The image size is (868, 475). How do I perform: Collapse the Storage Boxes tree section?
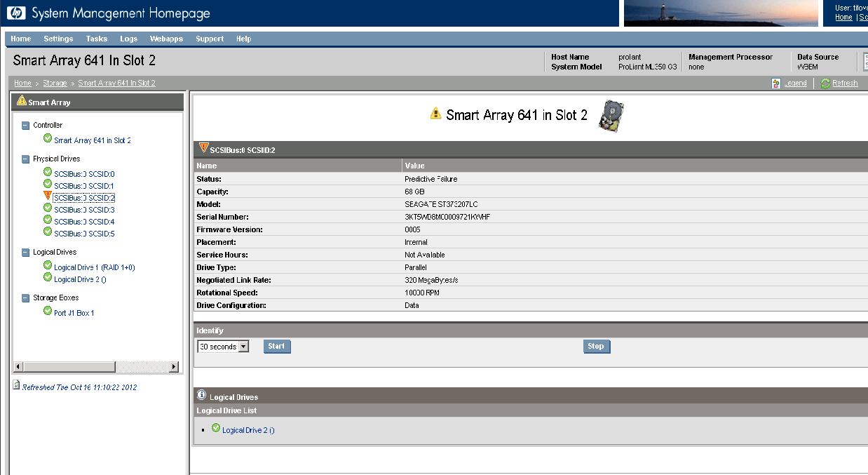click(x=26, y=298)
